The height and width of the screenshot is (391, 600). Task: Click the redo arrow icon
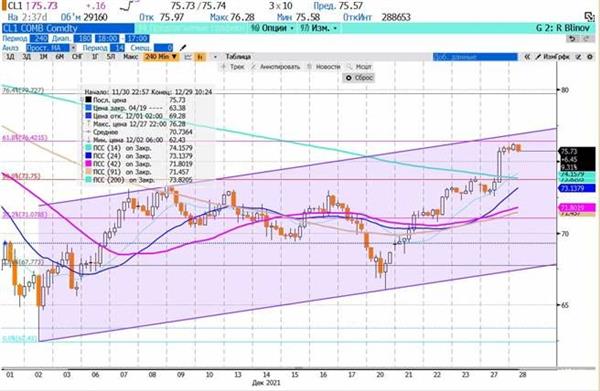pyautogui.click(x=586, y=38)
